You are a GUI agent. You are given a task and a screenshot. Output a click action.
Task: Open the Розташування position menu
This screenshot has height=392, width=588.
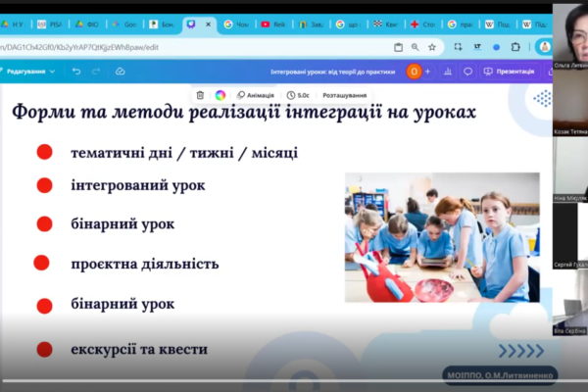point(345,95)
